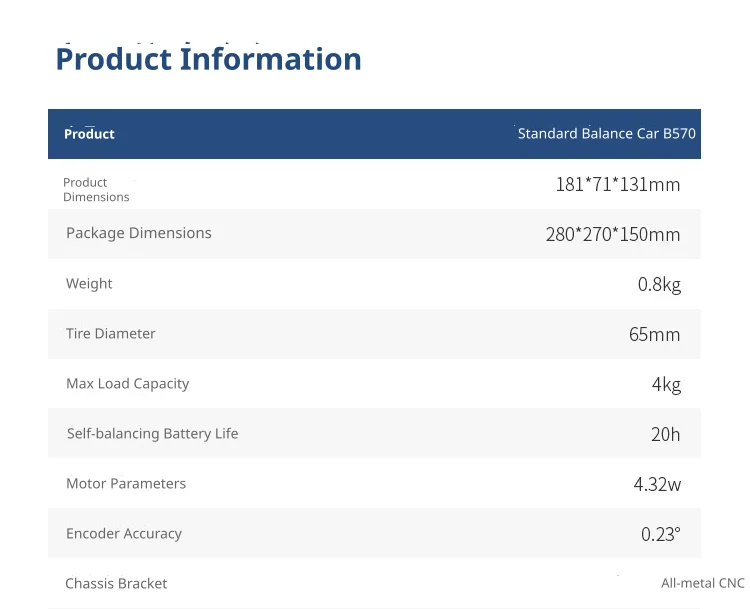
Task: Click the '65mm' tire value
Action: 654,334
